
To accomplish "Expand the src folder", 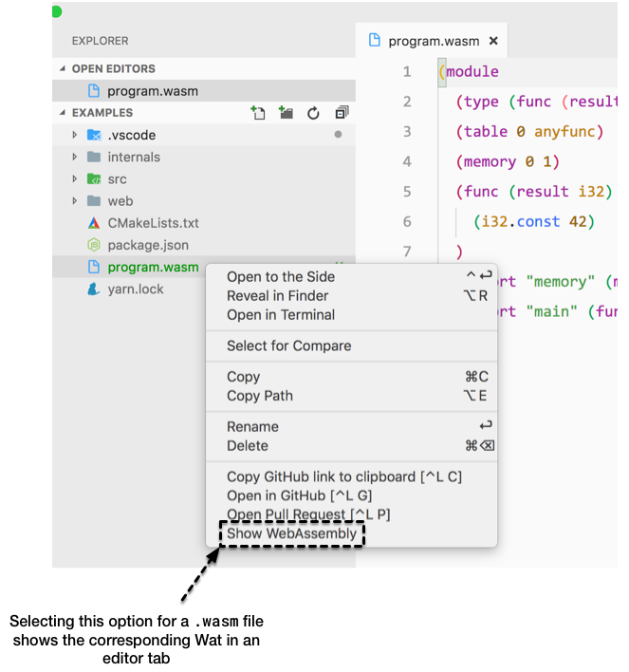I will [75, 178].
